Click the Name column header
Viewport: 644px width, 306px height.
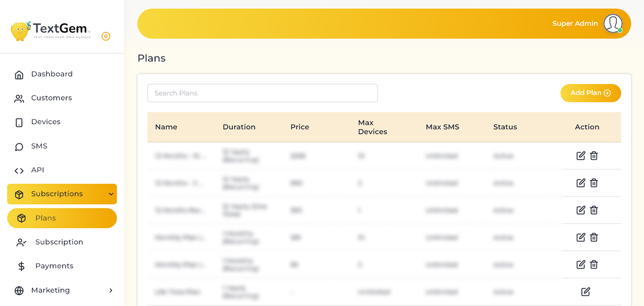166,127
